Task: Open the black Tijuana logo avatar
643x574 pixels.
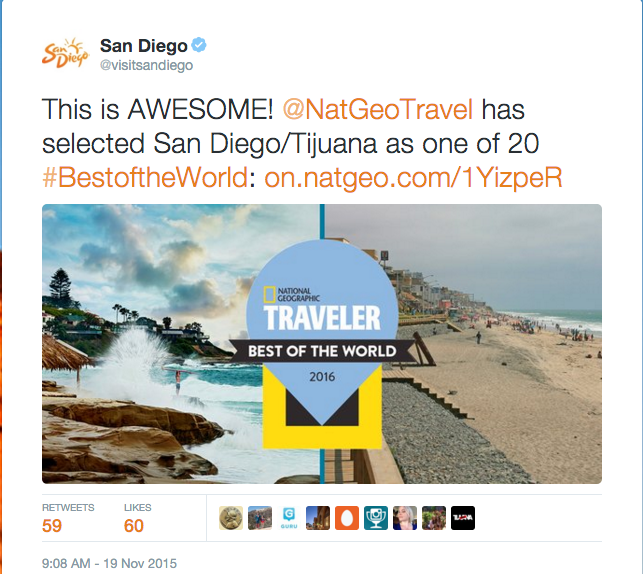Action: click(x=463, y=518)
